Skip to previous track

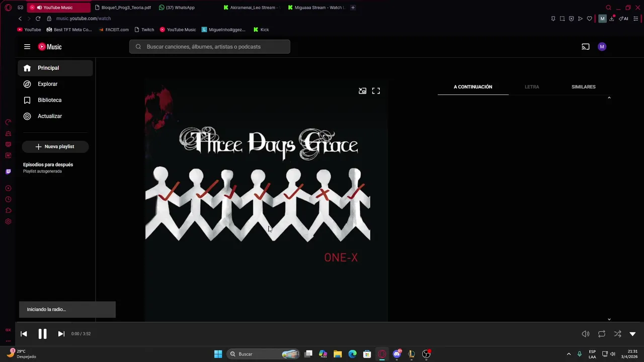click(x=24, y=334)
